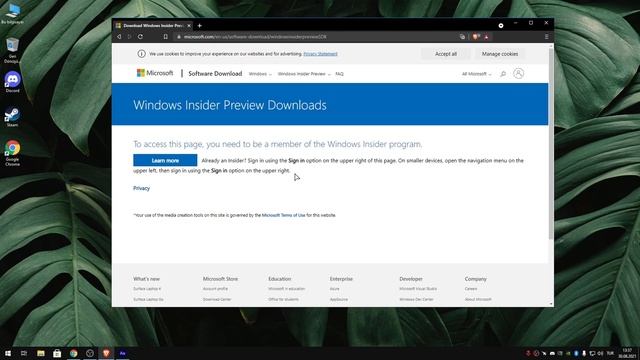Viewport: 640px width, 360px height.
Task: Click the Task View taskbar button
Action: tap(24, 353)
